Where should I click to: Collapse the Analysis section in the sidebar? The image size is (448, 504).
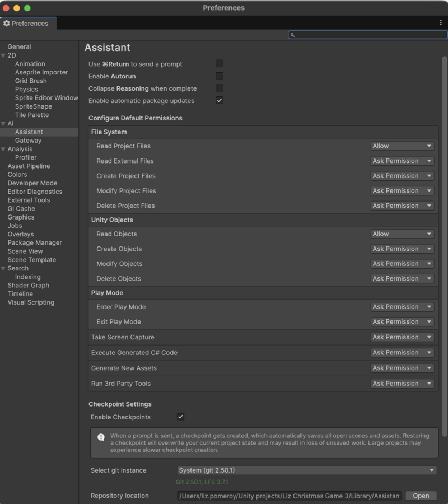(x=4, y=148)
